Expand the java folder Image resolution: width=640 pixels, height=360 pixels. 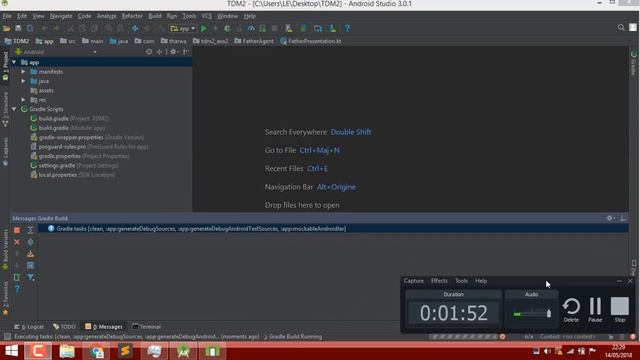click(x=23, y=81)
